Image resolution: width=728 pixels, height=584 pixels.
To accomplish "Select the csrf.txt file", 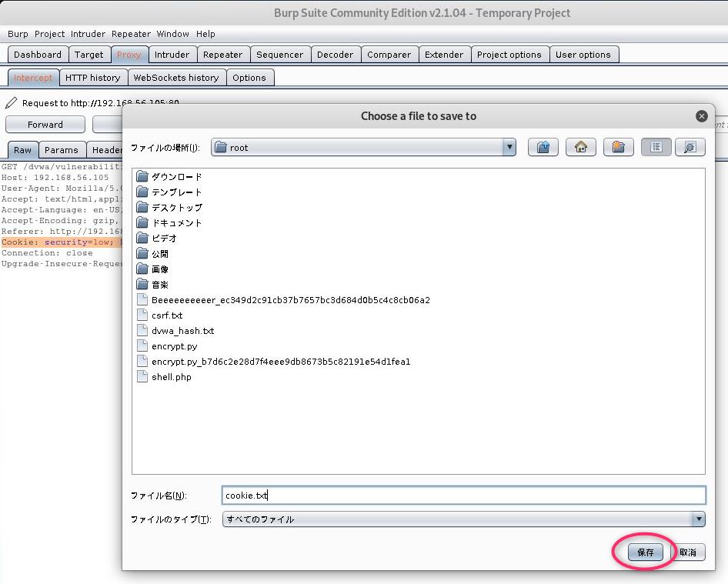I will 160,315.
